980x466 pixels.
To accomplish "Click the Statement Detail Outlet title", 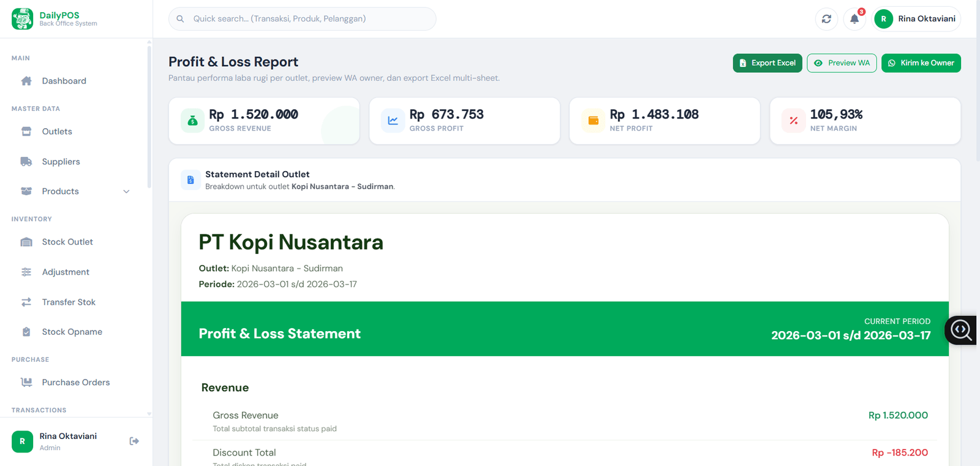I will tap(257, 175).
